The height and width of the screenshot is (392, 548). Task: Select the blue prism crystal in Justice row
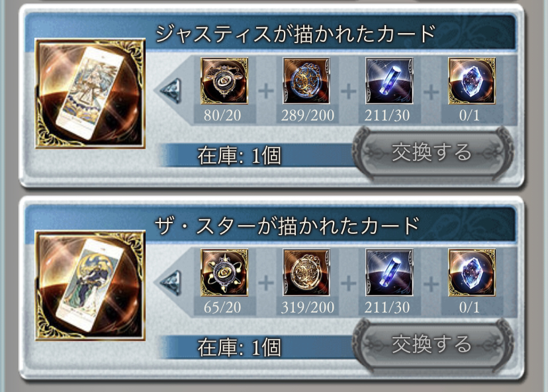pyautogui.click(x=389, y=81)
